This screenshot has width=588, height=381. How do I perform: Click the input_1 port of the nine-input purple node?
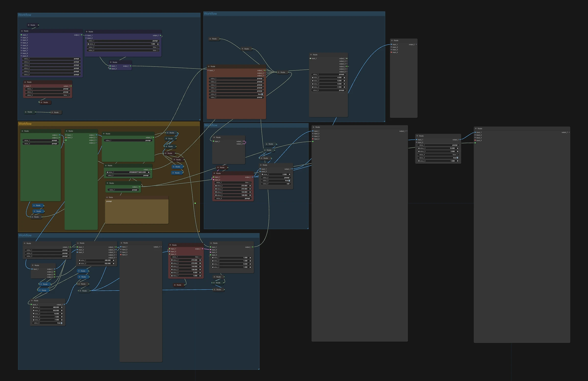point(21,35)
